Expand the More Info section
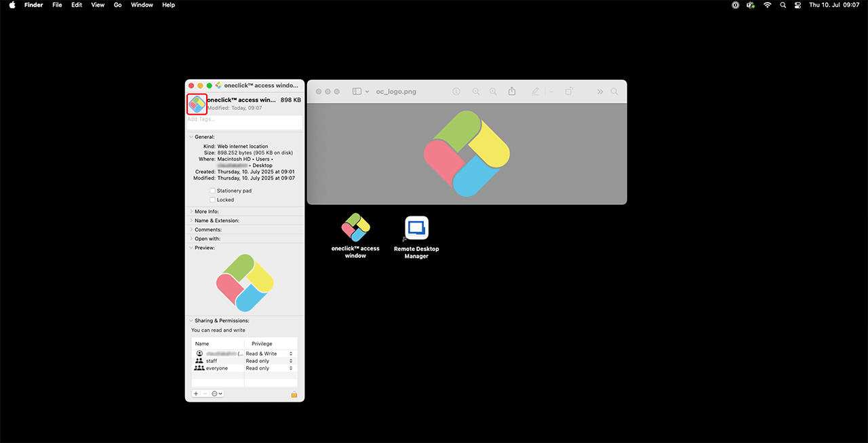Image resolution: width=868 pixels, height=443 pixels. tap(191, 212)
